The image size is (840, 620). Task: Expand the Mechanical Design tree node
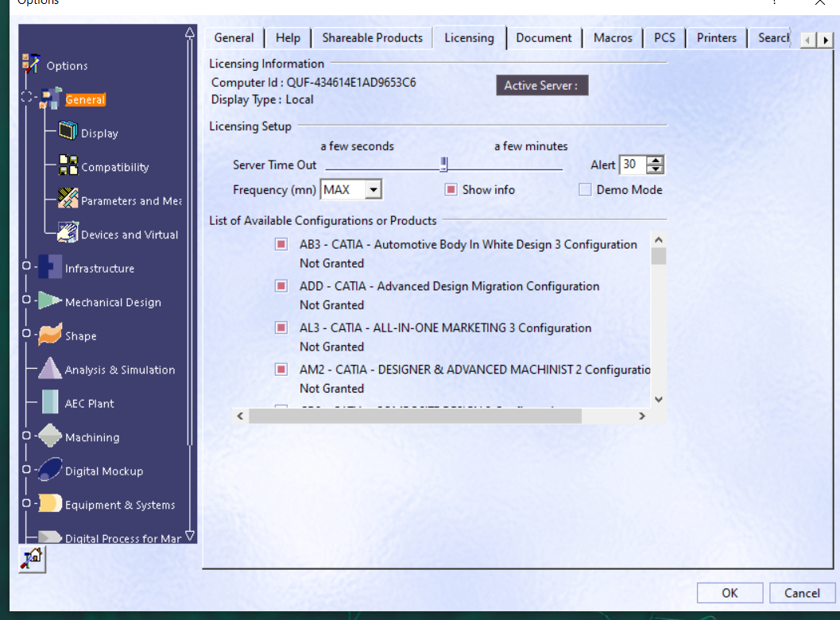[x=26, y=300]
